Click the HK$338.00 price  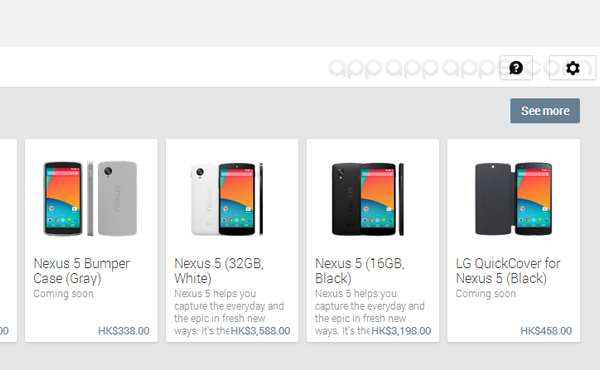124,331
